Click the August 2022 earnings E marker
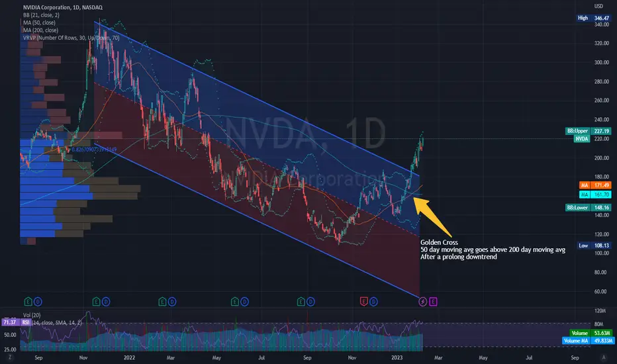Image resolution: width=617 pixels, height=364 pixels. [x=301, y=302]
